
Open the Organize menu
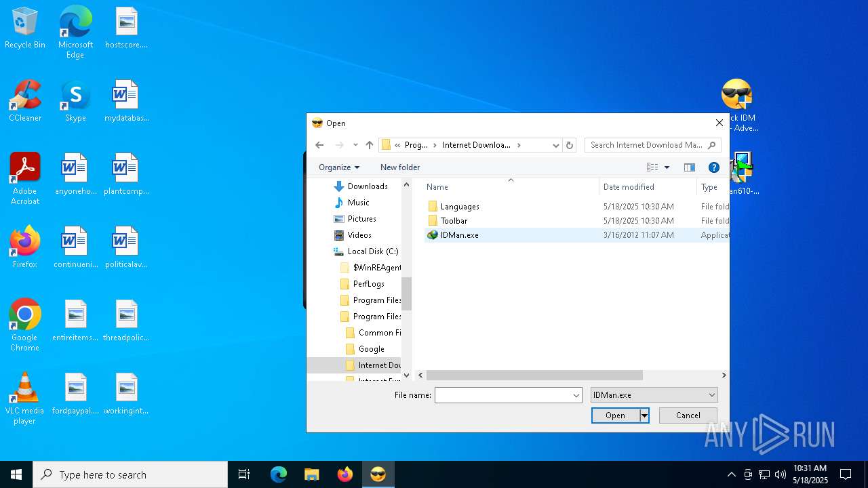click(339, 167)
